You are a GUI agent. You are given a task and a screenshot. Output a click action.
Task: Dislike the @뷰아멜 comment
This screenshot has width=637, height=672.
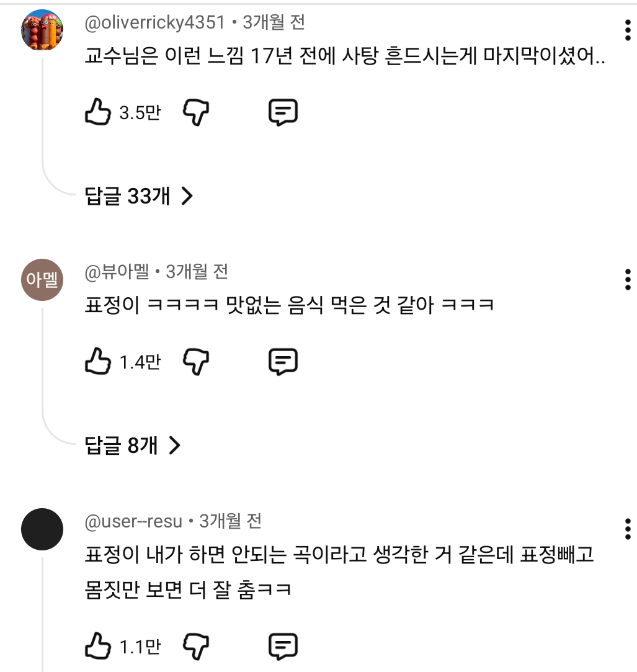pyautogui.click(x=196, y=362)
